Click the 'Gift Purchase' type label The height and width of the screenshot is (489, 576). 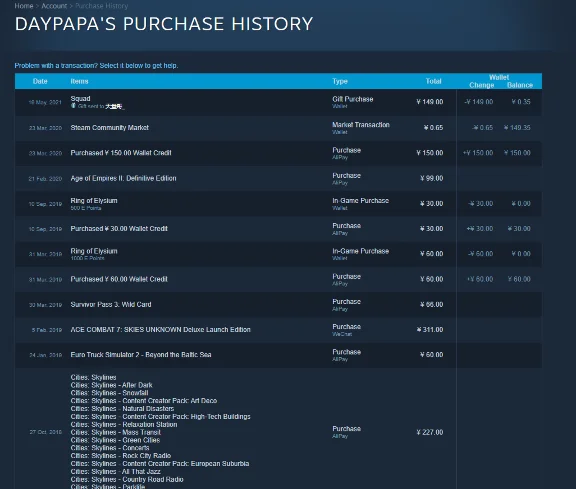[x=353, y=99]
